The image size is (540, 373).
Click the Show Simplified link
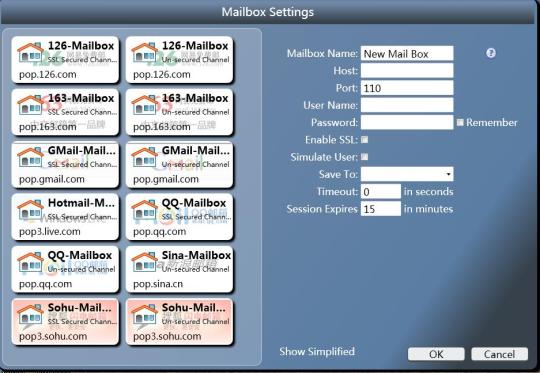point(317,351)
